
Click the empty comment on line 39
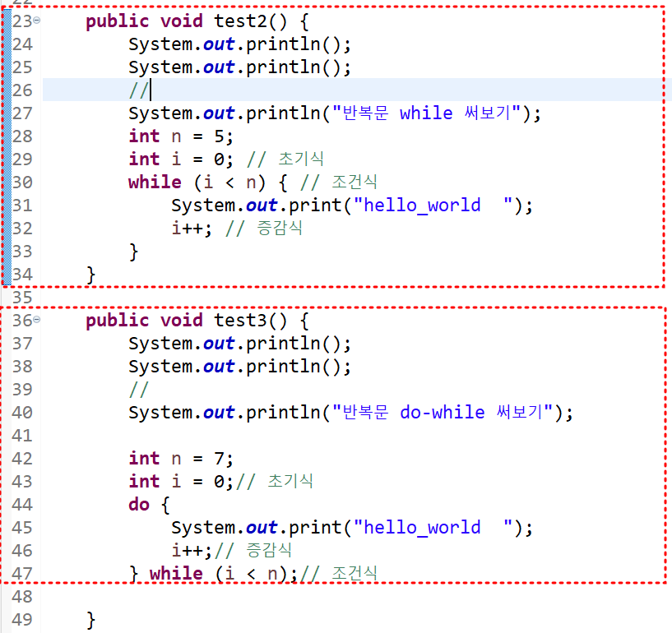(x=138, y=390)
